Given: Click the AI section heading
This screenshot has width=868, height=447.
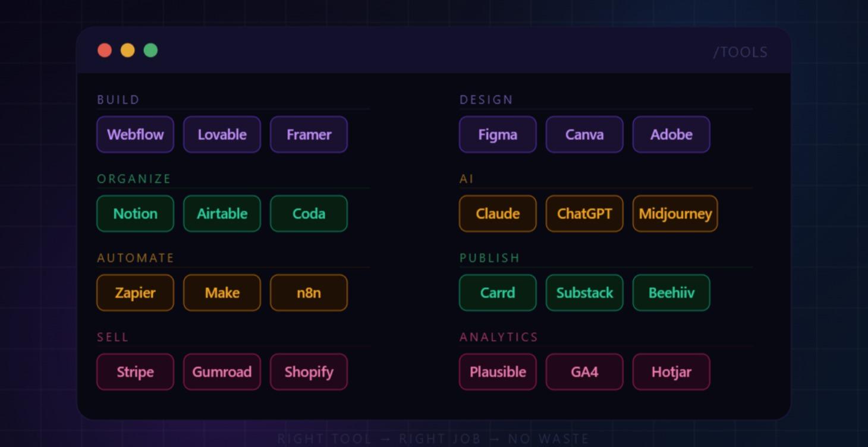Looking at the screenshot, I should [467, 178].
